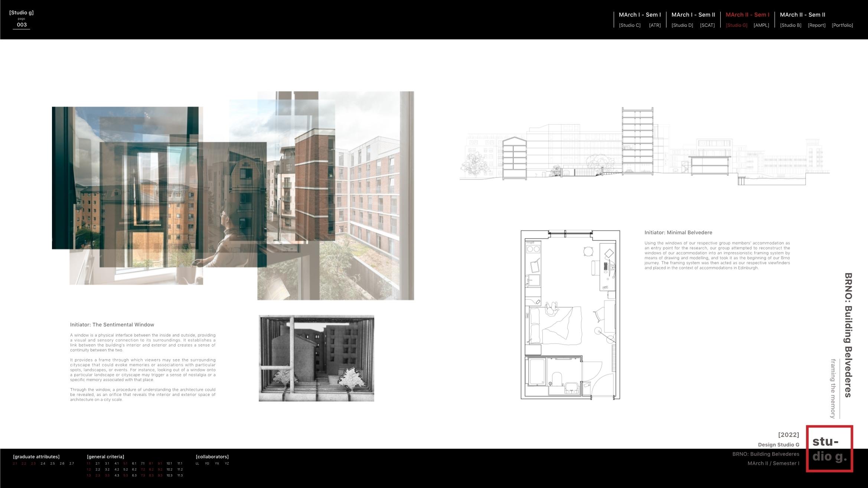Switch to MArch II - Sem II tab
Screen dimensions: 868x488
point(802,15)
